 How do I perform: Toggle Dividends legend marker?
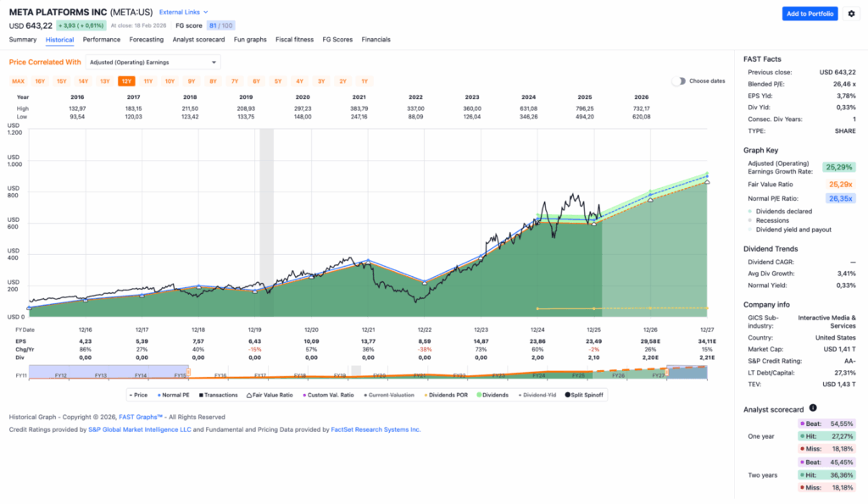tap(480, 395)
